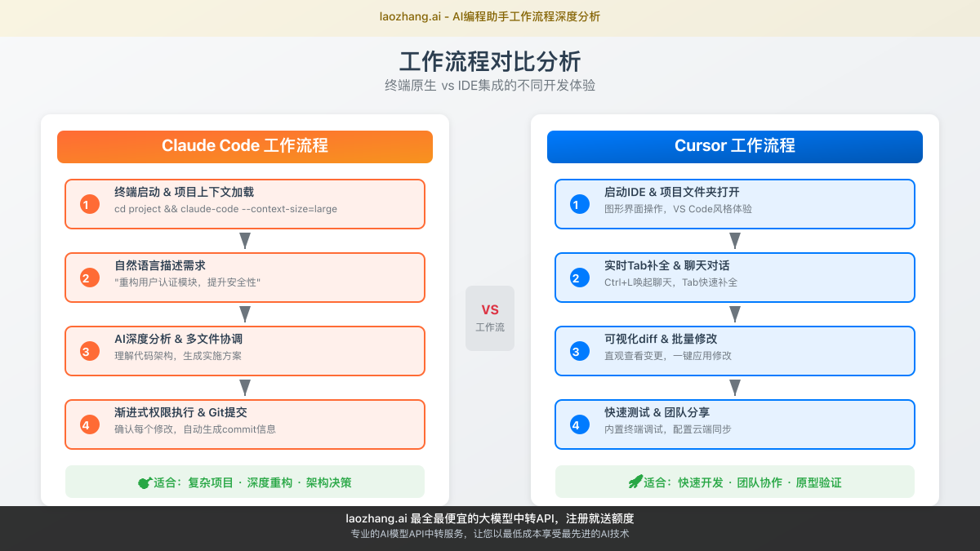Click blue circle 1 beside 启动IDE step

tap(580, 204)
